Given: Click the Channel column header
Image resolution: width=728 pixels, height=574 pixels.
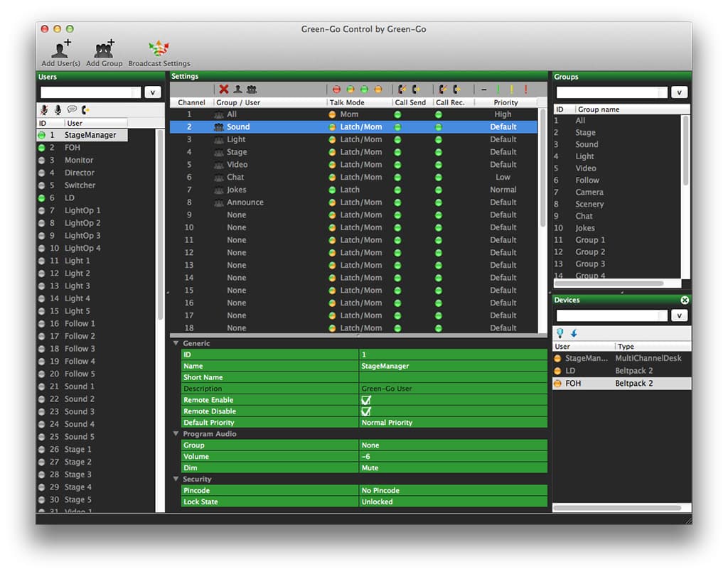Looking at the screenshot, I should [191, 102].
